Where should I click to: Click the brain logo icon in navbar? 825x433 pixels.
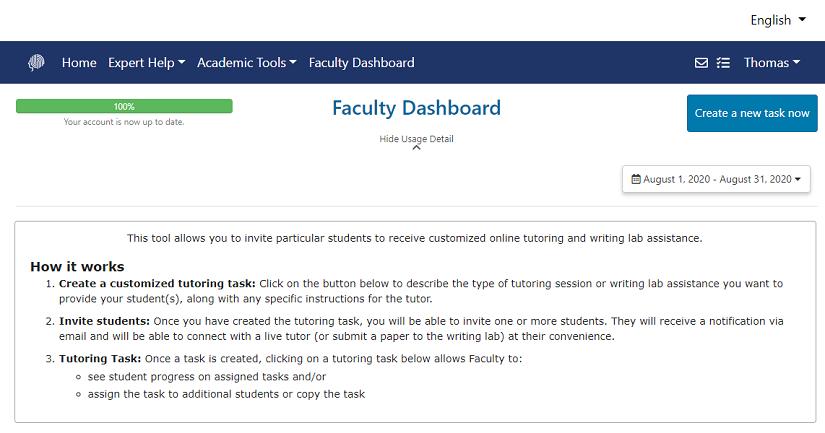click(36, 63)
